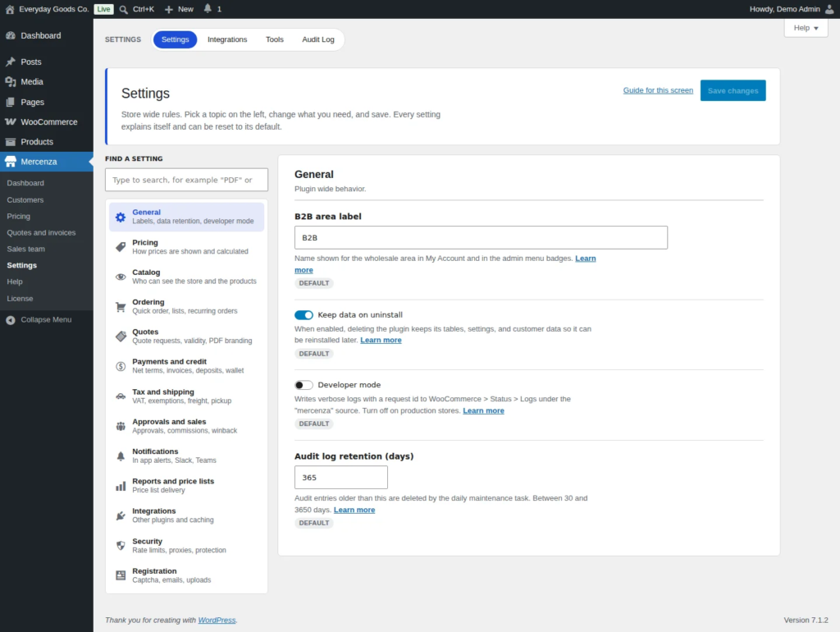The image size is (840, 632).
Task: Open the Audit Log tab
Action: [317, 39]
